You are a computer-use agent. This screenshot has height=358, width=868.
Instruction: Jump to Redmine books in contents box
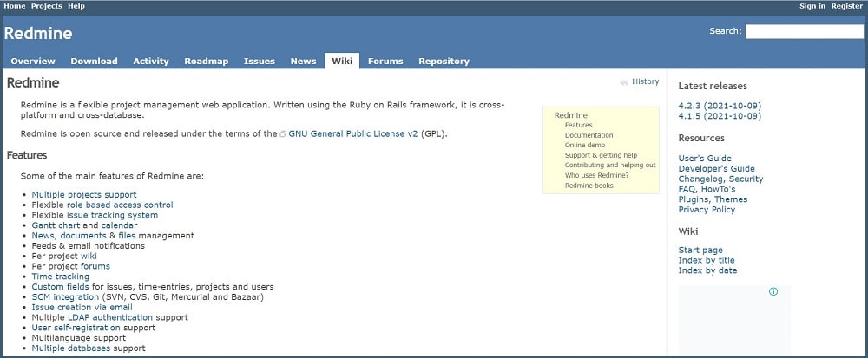pyautogui.click(x=589, y=186)
